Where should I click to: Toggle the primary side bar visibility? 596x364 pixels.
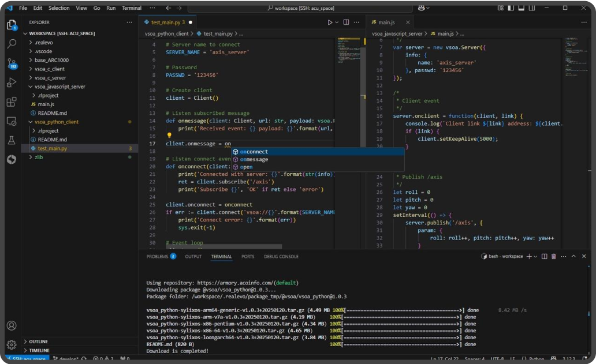point(511,8)
